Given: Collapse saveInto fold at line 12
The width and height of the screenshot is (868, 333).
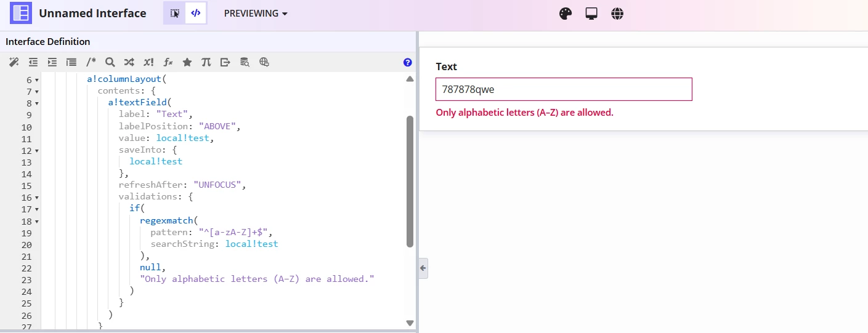Looking at the screenshot, I should [36, 151].
